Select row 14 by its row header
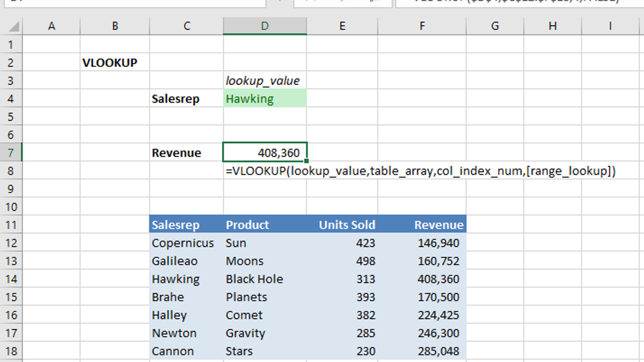 (x=11, y=279)
